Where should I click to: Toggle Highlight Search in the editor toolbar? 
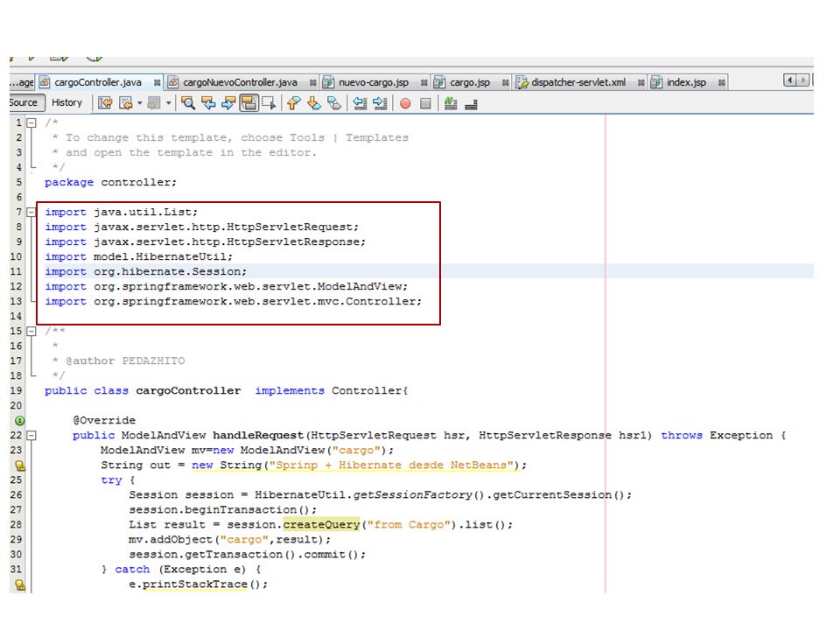pos(248,103)
